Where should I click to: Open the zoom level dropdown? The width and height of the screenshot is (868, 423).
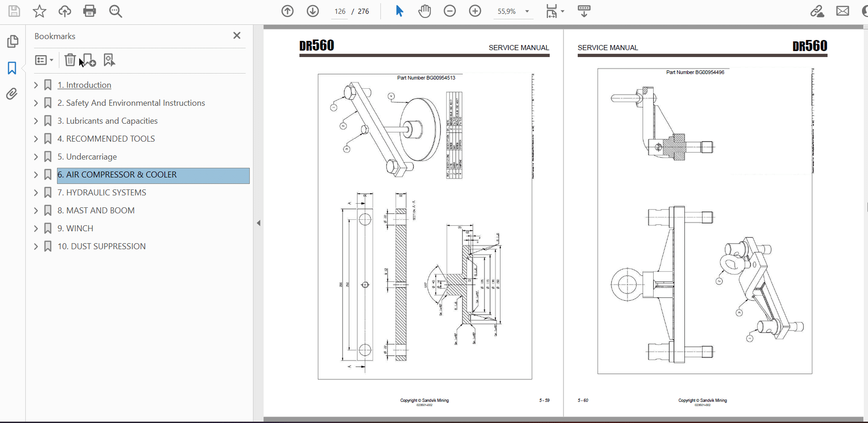pos(527,11)
